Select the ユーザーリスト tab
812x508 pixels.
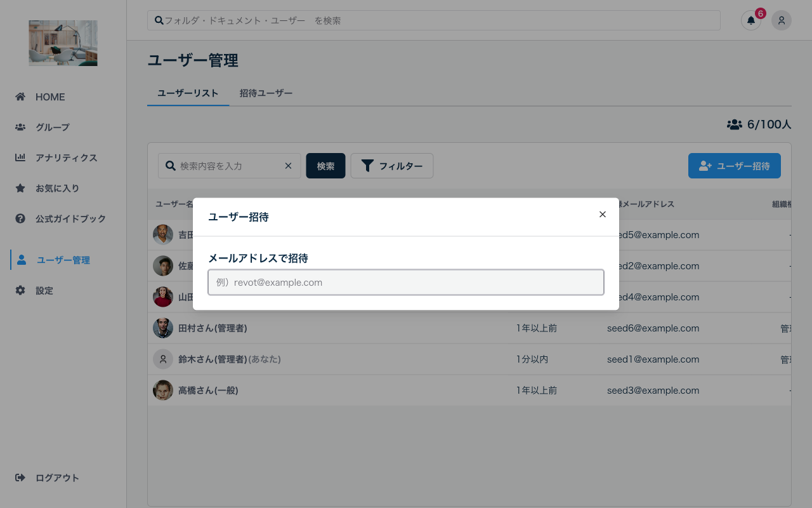[x=188, y=93]
